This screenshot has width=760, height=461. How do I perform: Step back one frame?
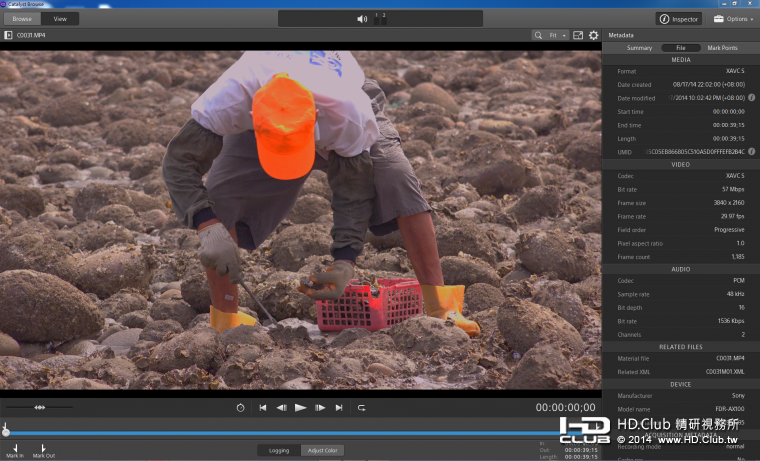coord(282,408)
